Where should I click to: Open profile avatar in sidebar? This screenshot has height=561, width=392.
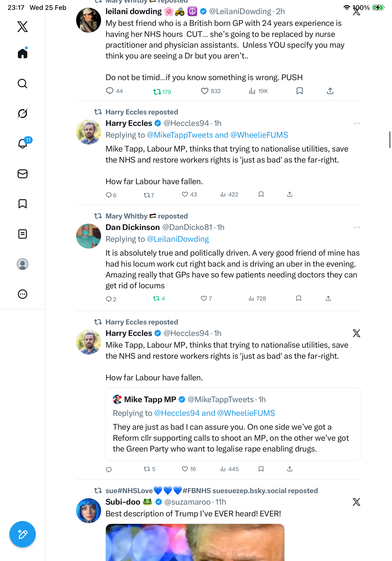pos(23,264)
